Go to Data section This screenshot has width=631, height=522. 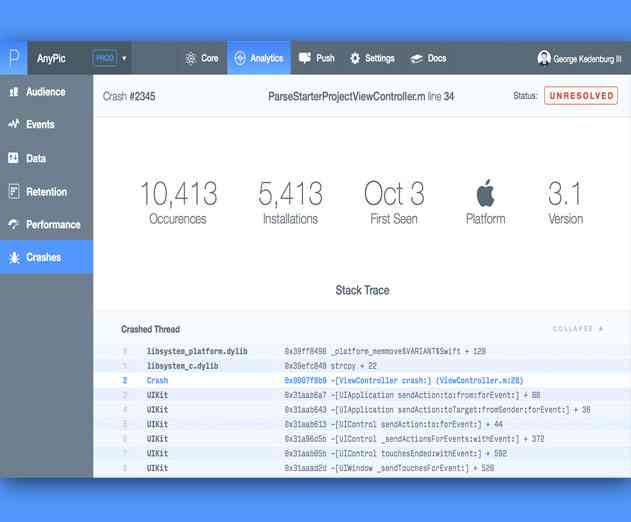46,158
